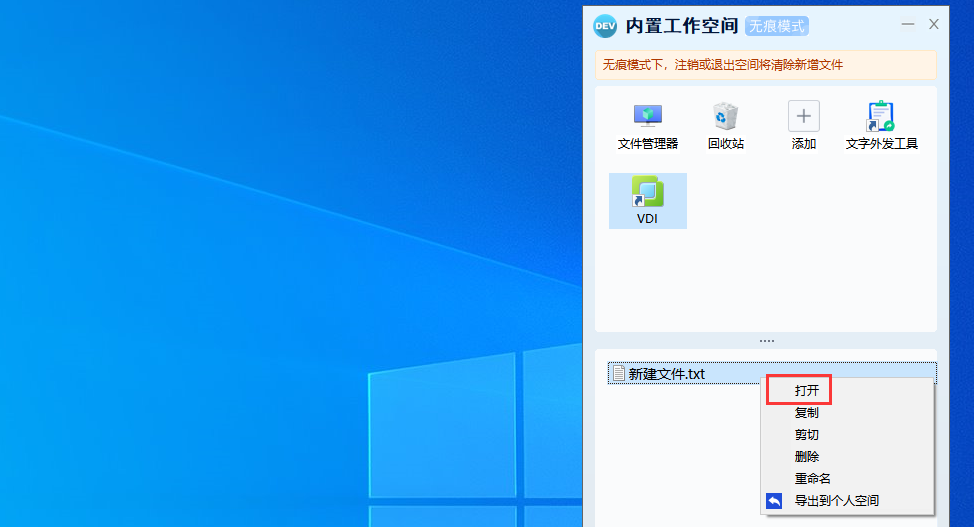Image resolution: width=974 pixels, height=527 pixels.
Task: Open the 文件管理器 file manager icon
Action: [x=647, y=126]
